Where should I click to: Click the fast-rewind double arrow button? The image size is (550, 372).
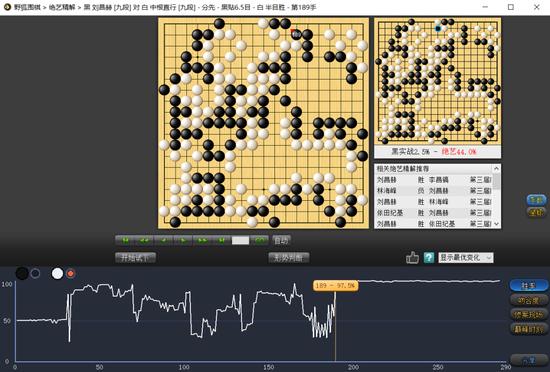pyautogui.click(x=144, y=241)
